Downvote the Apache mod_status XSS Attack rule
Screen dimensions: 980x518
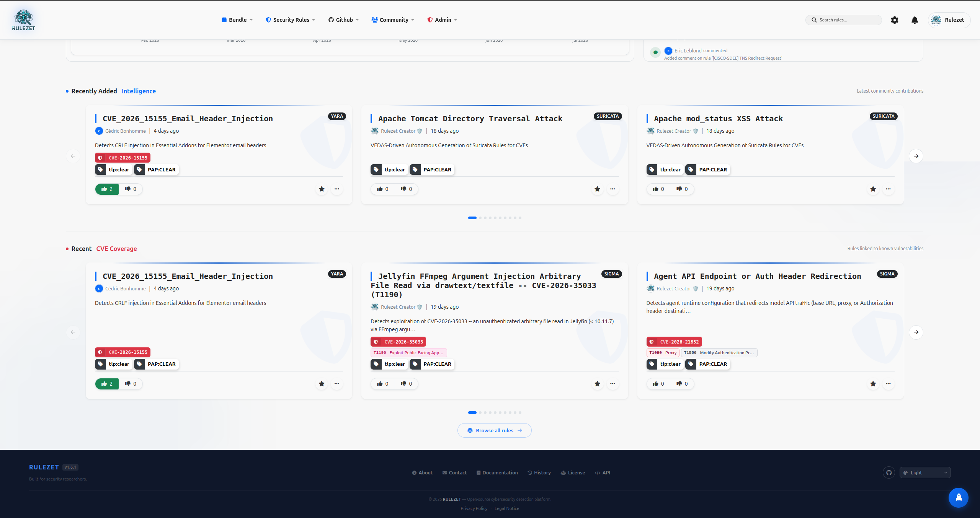[682, 189]
